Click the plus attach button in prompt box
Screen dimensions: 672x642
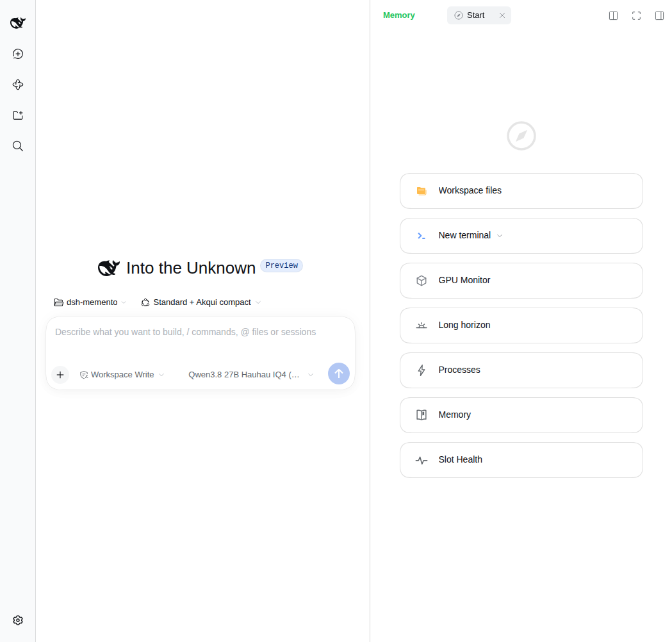[60, 375]
